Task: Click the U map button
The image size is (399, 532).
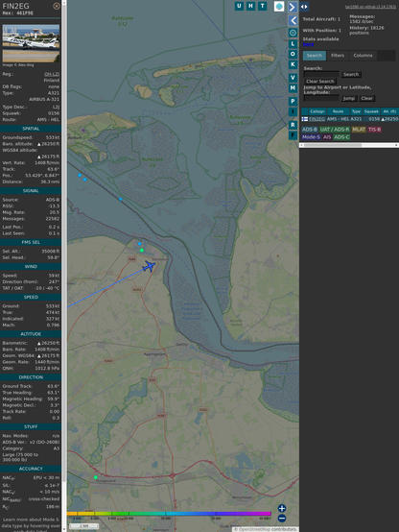Action: (239, 6)
